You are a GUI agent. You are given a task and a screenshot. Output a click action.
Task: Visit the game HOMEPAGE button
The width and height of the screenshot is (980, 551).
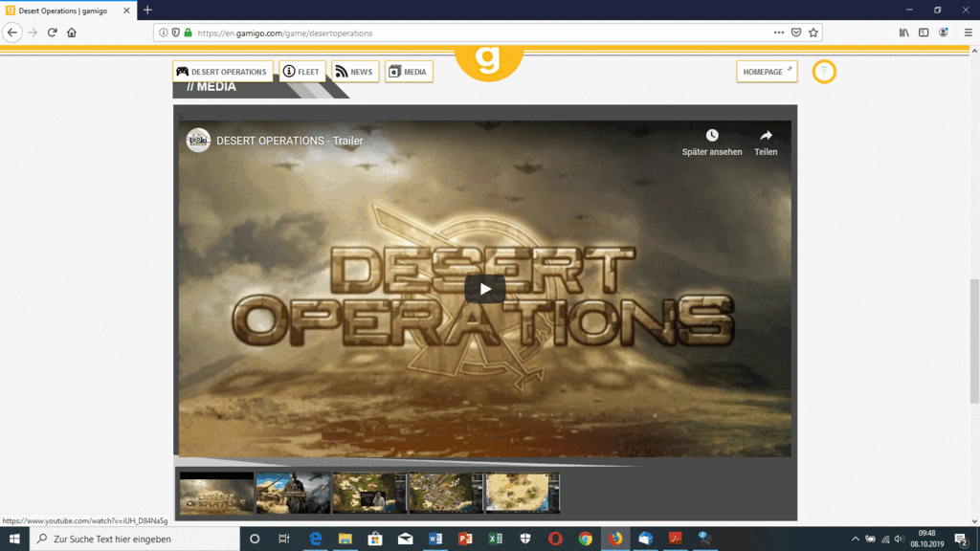click(767, 72)
